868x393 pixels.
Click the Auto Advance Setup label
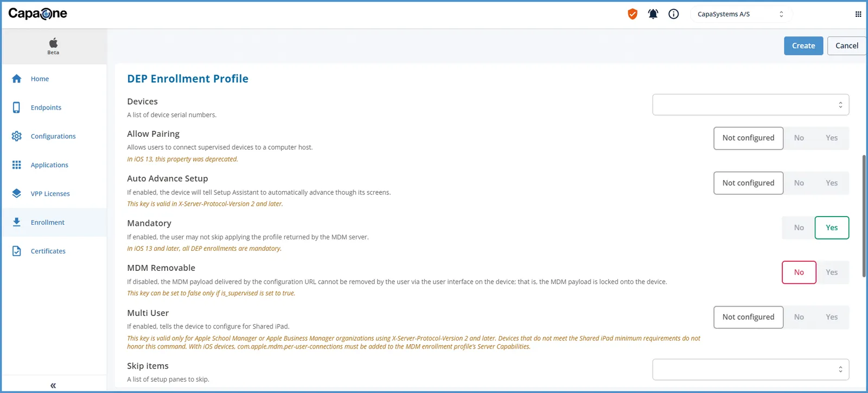(x=168, y=179)
